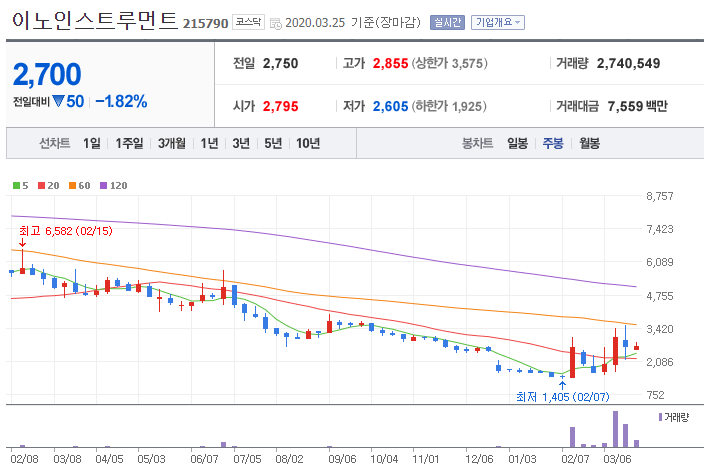The height and width of the screenshot is (472, 704).
Task: Click the current price 2,700
Action: [x=47, y=74]
